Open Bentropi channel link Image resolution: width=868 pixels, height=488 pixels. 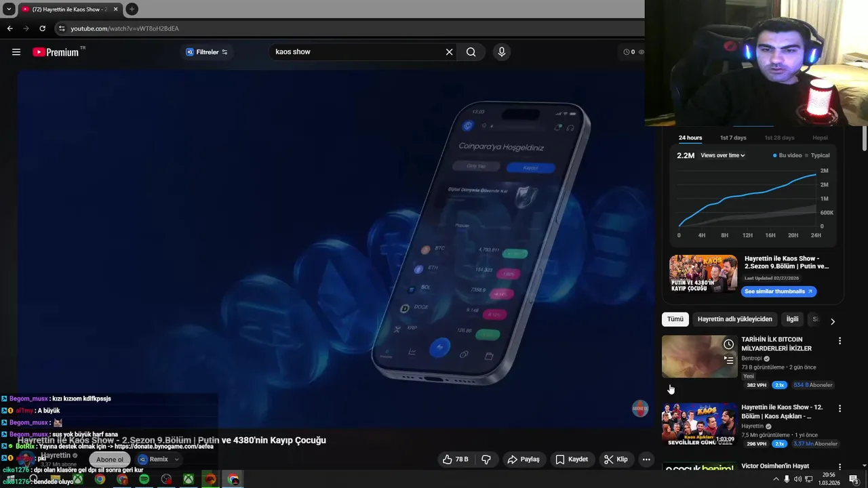[x=752, y=359]
